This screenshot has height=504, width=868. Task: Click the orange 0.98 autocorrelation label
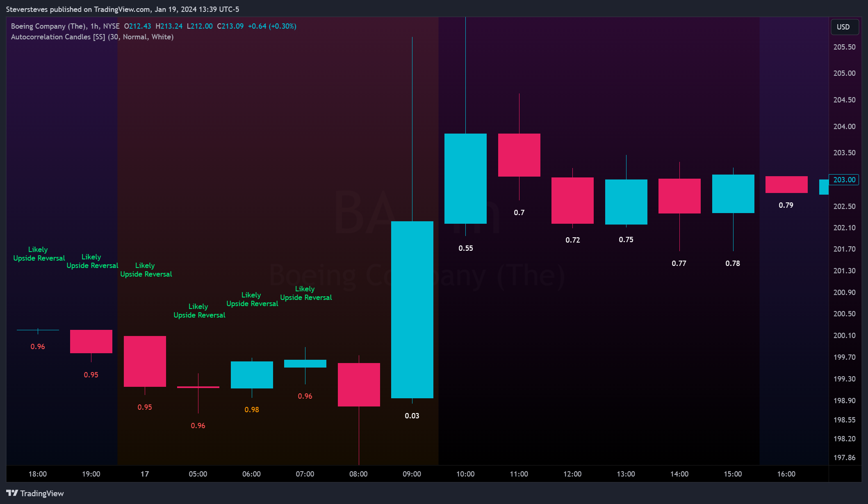[252, 410]
